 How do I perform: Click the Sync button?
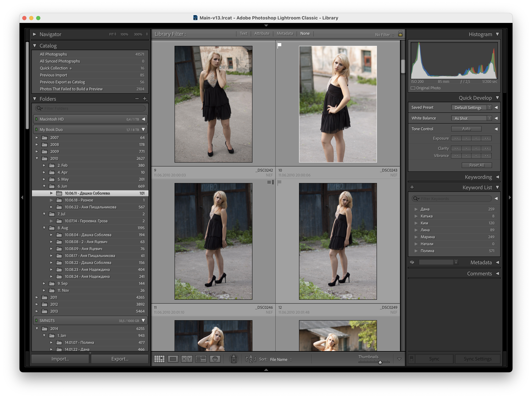pyautogui.click(x=434, y=359)
